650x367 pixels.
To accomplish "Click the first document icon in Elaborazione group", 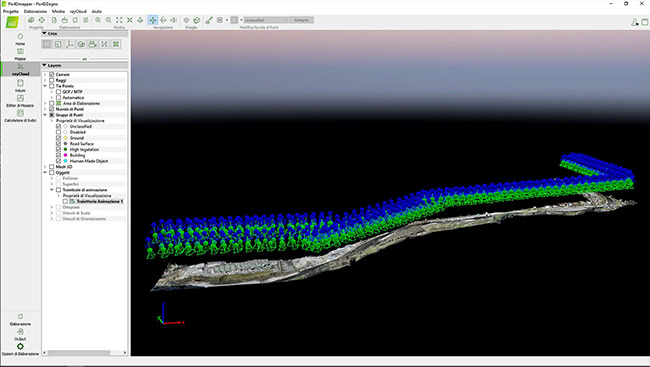I will [x=54, y=20].
